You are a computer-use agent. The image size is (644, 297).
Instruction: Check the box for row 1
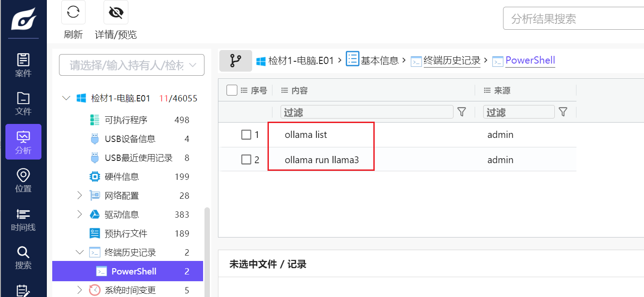tap(246, 135)
